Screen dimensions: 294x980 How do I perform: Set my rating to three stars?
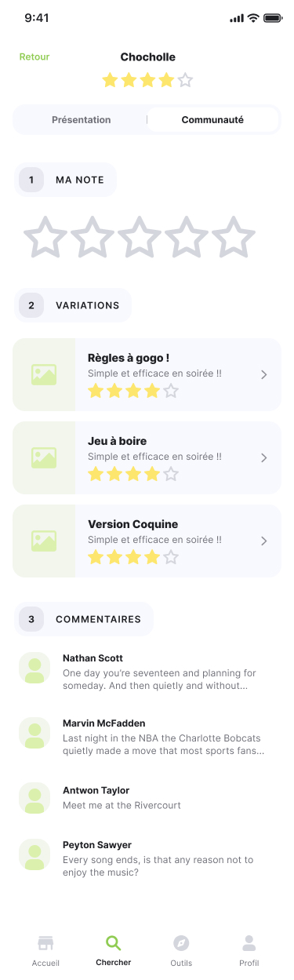pos(140,237)
